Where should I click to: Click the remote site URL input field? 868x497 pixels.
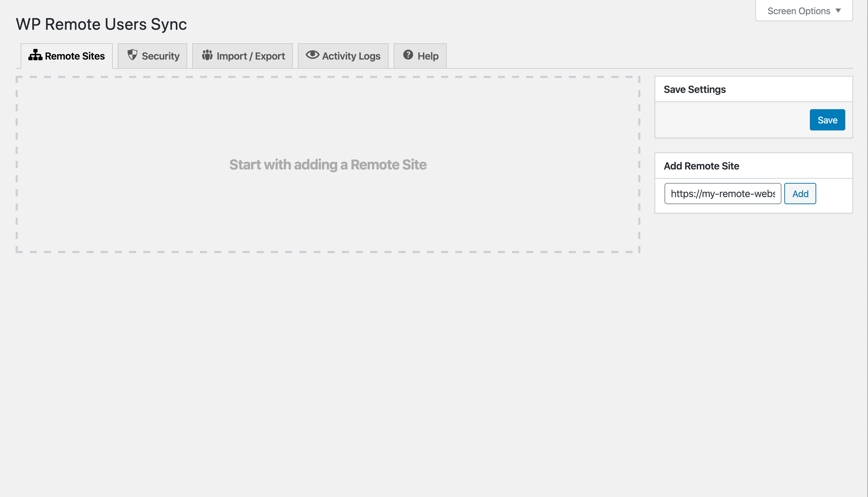[x=723, y=193]
